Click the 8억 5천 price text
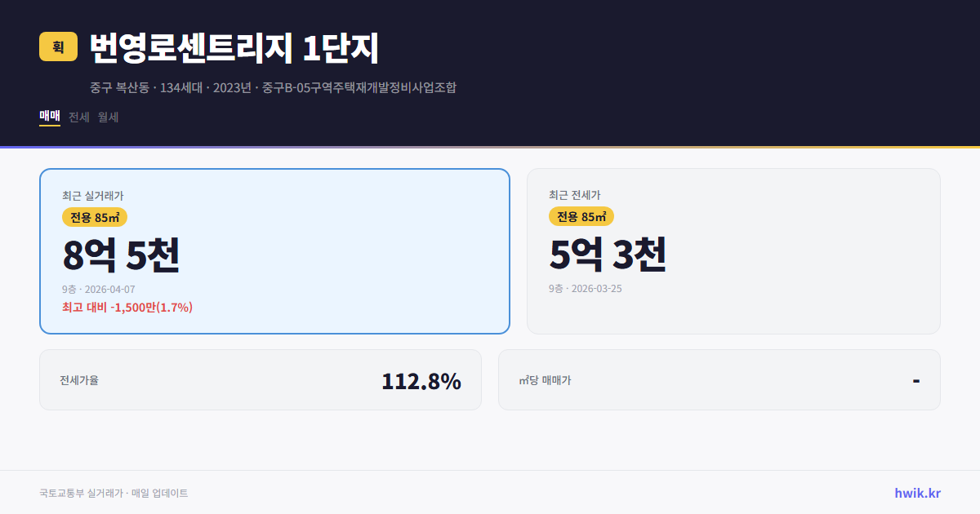Screen dimensions: 980x514 (122, 255)
